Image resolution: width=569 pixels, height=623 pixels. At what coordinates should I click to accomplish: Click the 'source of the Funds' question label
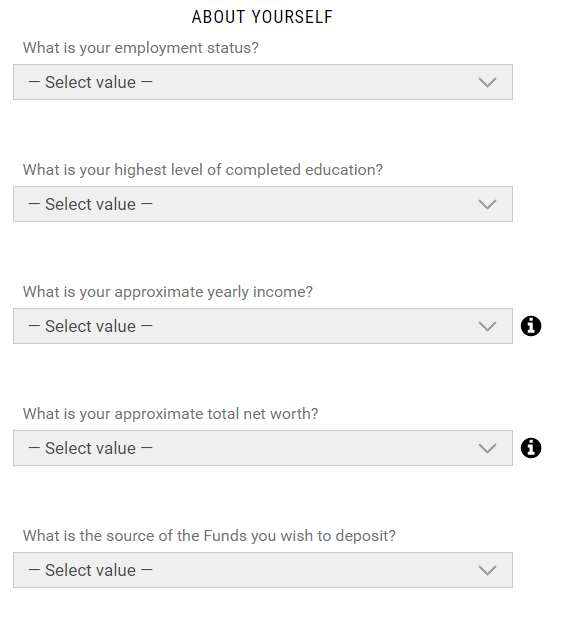(209, 536)
